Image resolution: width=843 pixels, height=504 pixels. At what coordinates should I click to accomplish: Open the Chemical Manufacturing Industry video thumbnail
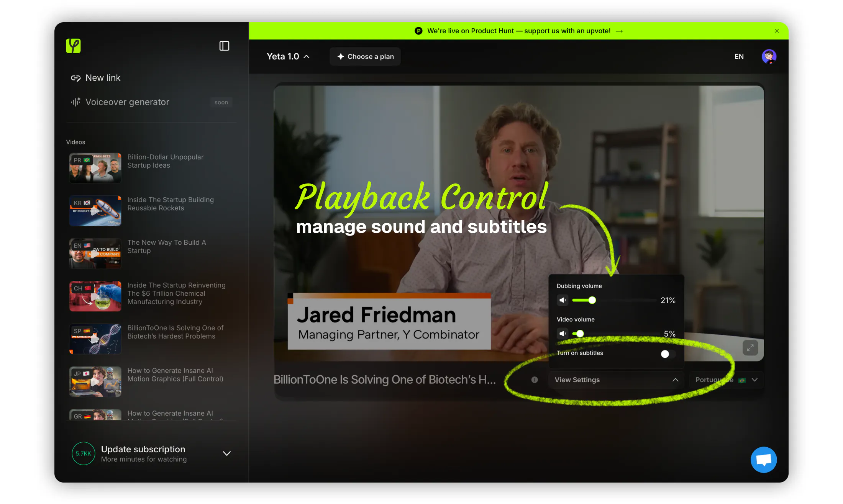tap(95, 296)
